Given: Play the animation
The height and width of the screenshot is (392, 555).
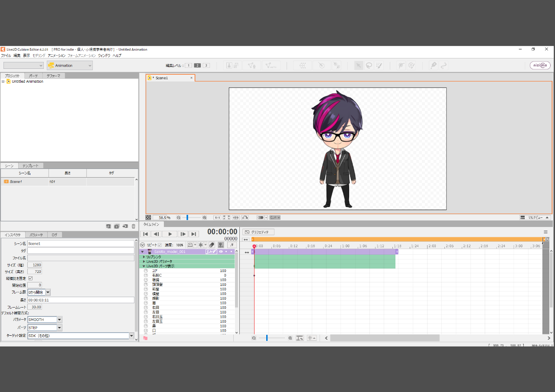Looking at the screenshot, I should pyautogui.click(x=170, y=234).
